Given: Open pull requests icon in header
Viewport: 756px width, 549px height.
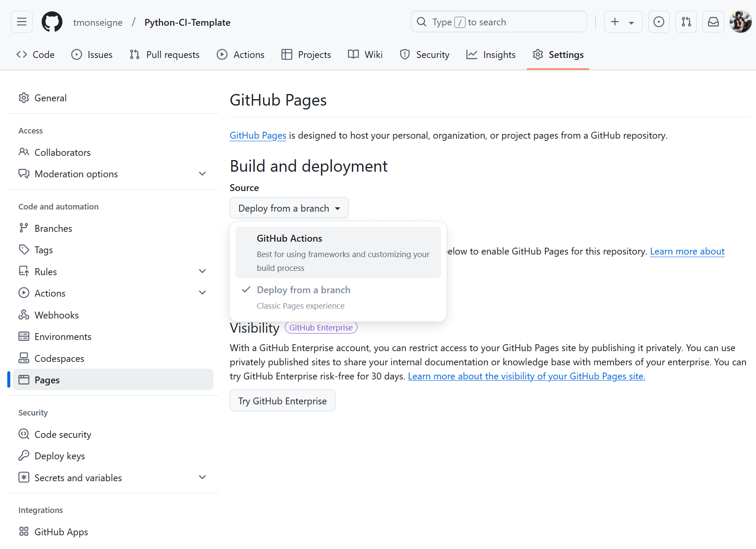Looking at the screenshot, I should pos(686,22).
